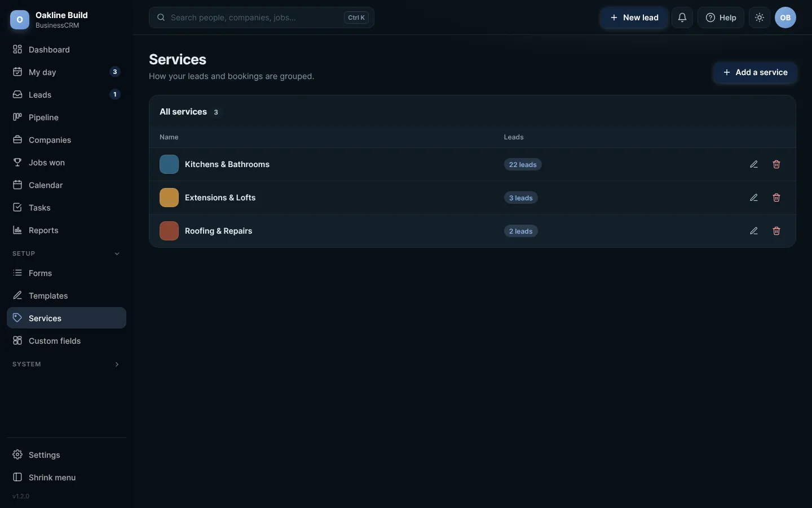Collapse the SETUP section chevron
Image resolution: width=812 pixels, height=508 pixels.
(x=117, y=253)
